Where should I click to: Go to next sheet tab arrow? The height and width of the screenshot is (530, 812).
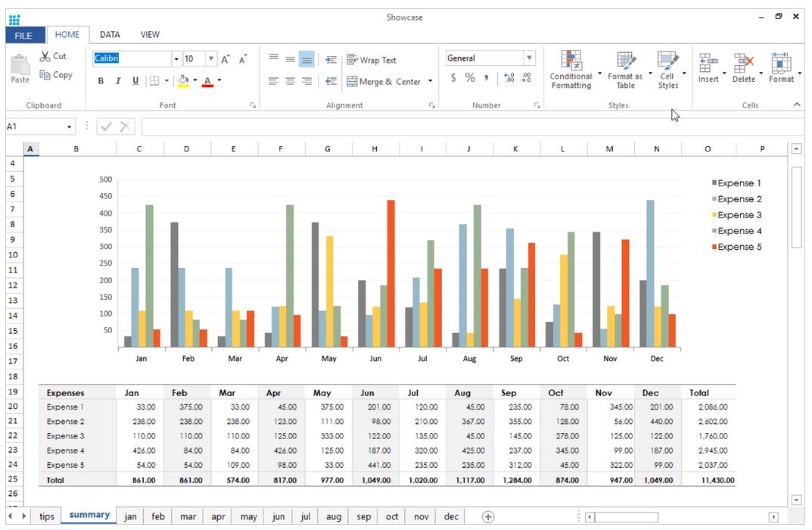click(23, 516)
